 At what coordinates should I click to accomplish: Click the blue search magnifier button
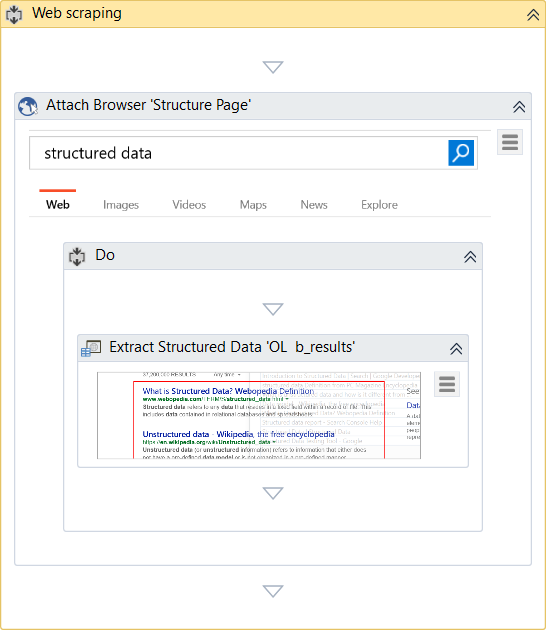coord(461,153)
